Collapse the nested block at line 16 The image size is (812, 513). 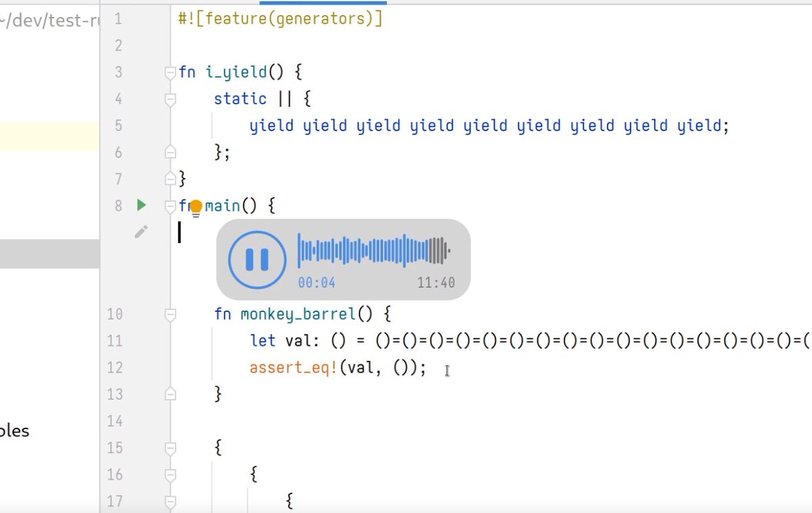(171, 474)
